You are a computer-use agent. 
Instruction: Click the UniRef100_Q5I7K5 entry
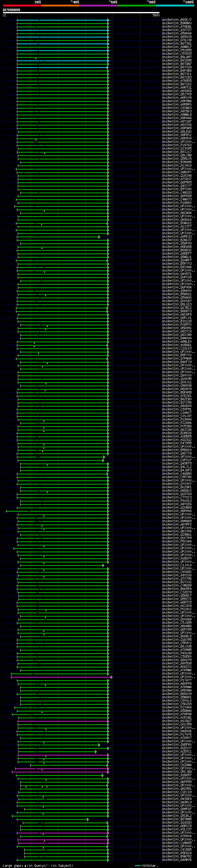pos(177,95)
